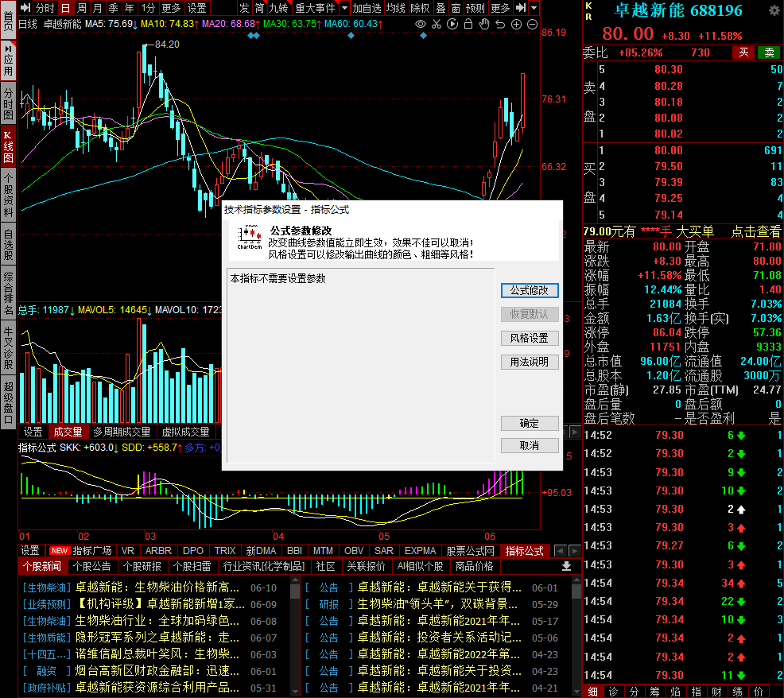
Task: Click the 预测 forecast button
Action: pos(475,7)
